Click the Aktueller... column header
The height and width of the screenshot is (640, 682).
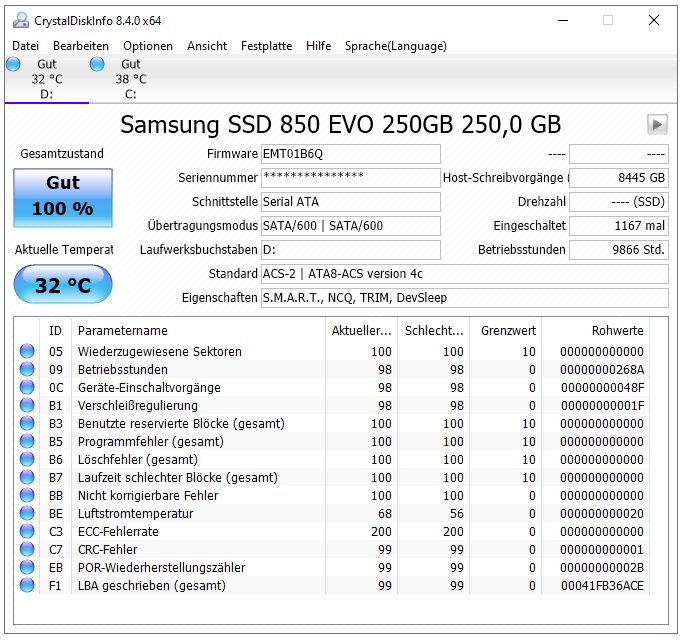(x=361, y=331)
